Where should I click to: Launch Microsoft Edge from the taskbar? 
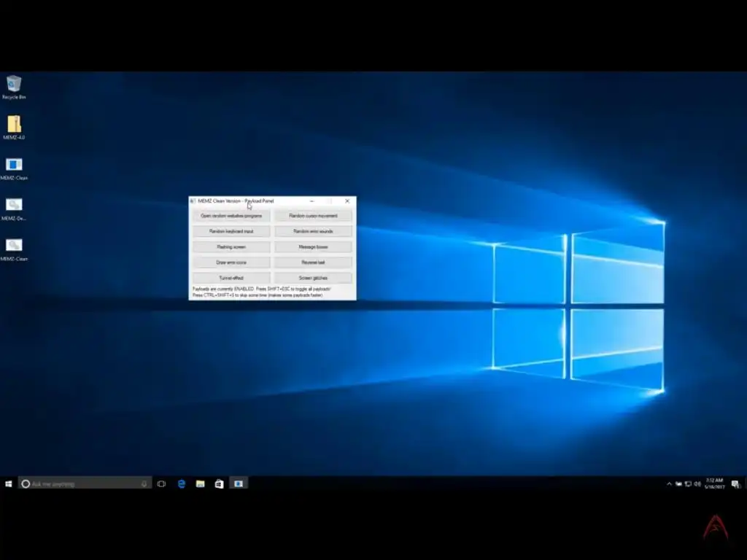pos(182,484)
